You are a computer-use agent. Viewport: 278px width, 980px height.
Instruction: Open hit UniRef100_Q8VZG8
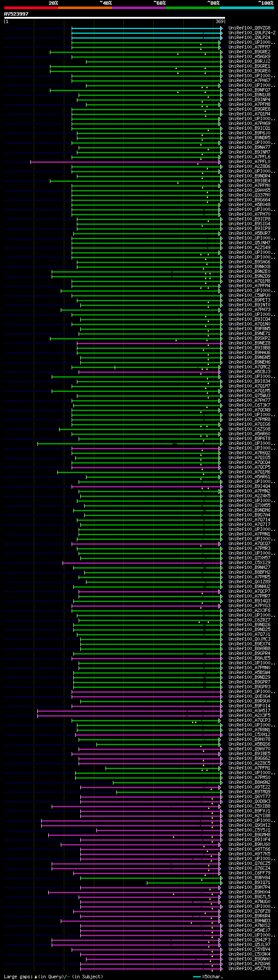coord(249,28)
